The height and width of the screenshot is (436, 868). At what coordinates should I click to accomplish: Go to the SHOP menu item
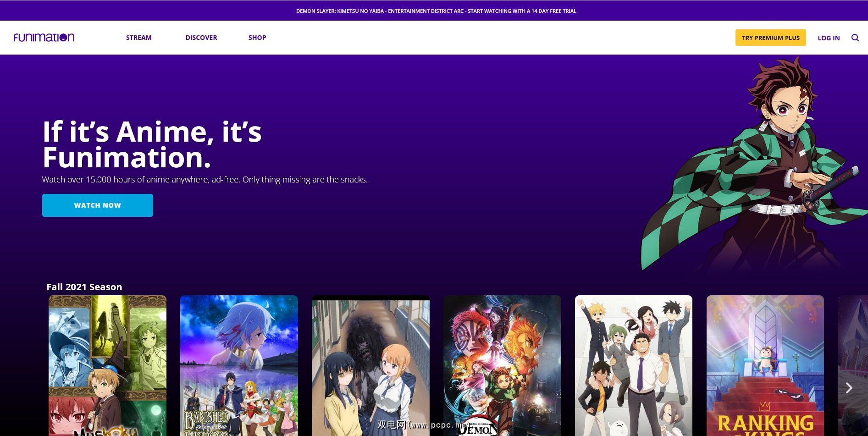(x=257, y=38)
